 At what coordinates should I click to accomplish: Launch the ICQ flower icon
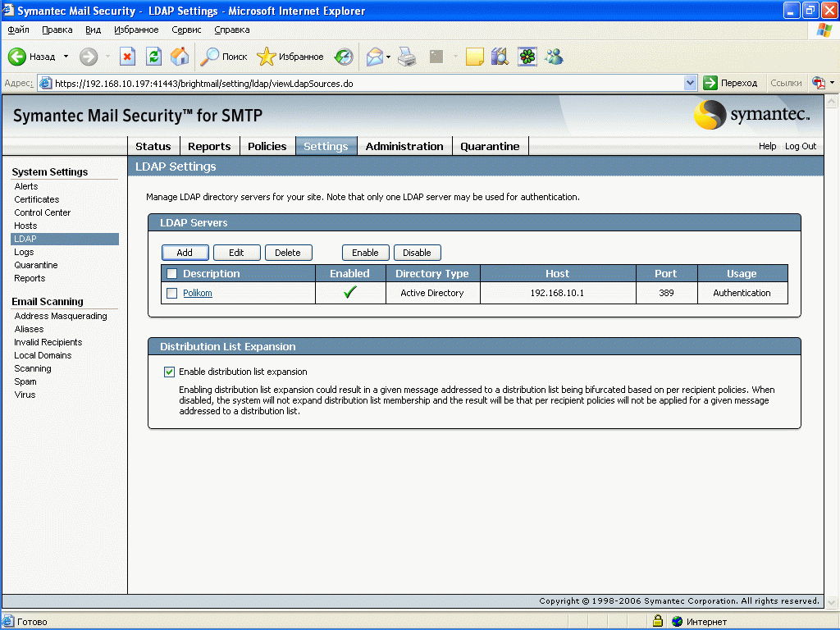point(527,57)
